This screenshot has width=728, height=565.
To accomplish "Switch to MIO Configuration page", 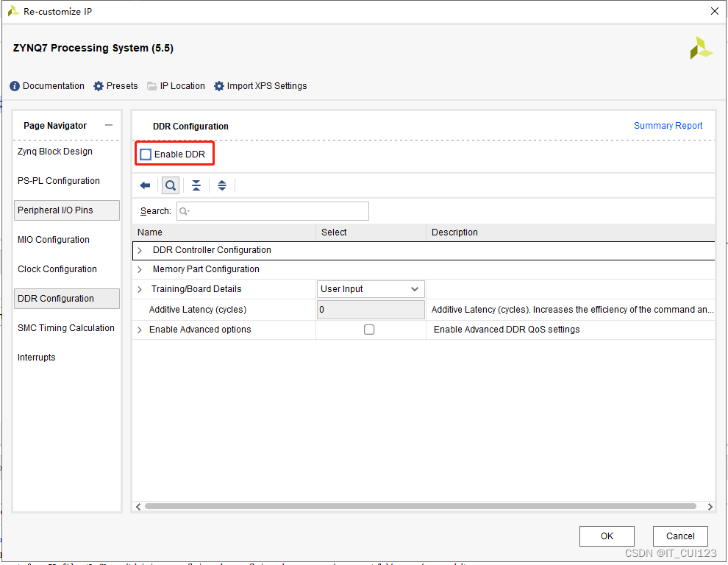I will pyautogui.click(x=54, y=240).
